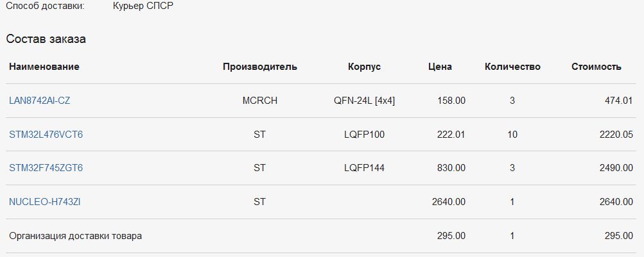This screenshot has height=257, width=644.
Task: Open the NUCLEO-H743ZI product link
Action: coord(44,202)
